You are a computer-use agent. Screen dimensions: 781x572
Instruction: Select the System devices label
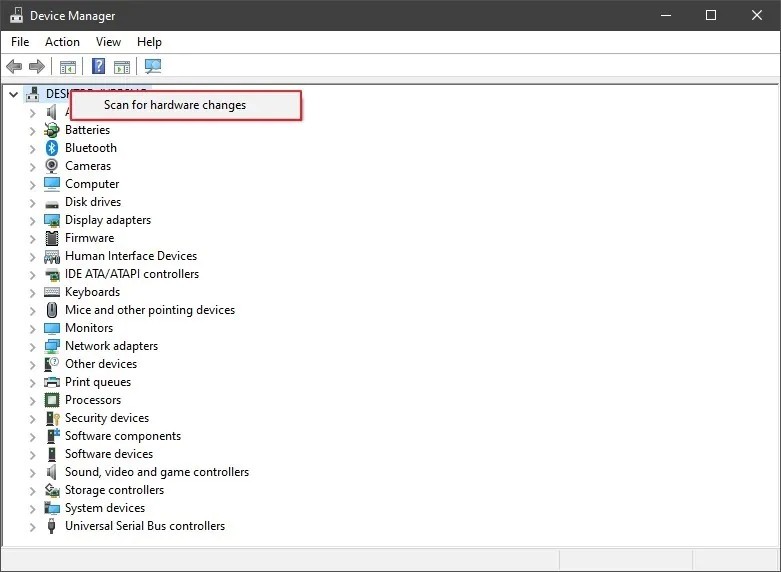pyautogui.click(x=105, y=508)
